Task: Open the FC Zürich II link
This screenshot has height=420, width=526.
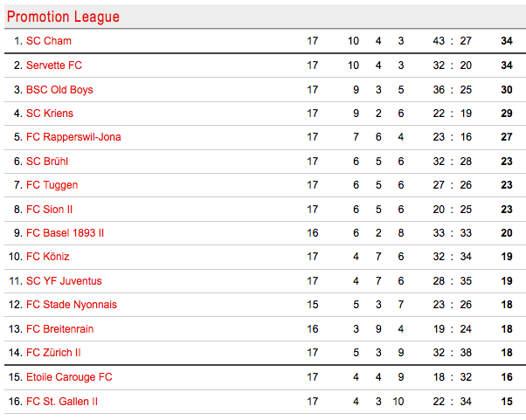Action: pos(53,353)
